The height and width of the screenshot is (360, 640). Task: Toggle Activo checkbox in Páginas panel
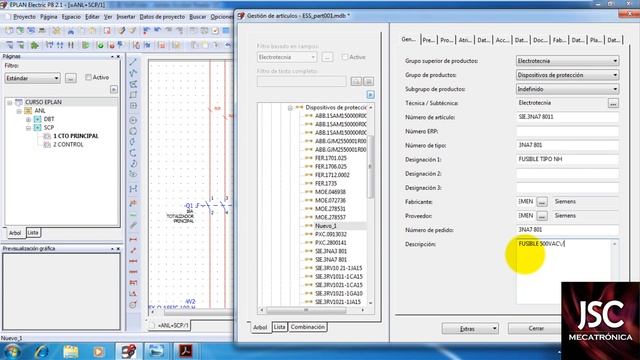(x=88, y=77)
